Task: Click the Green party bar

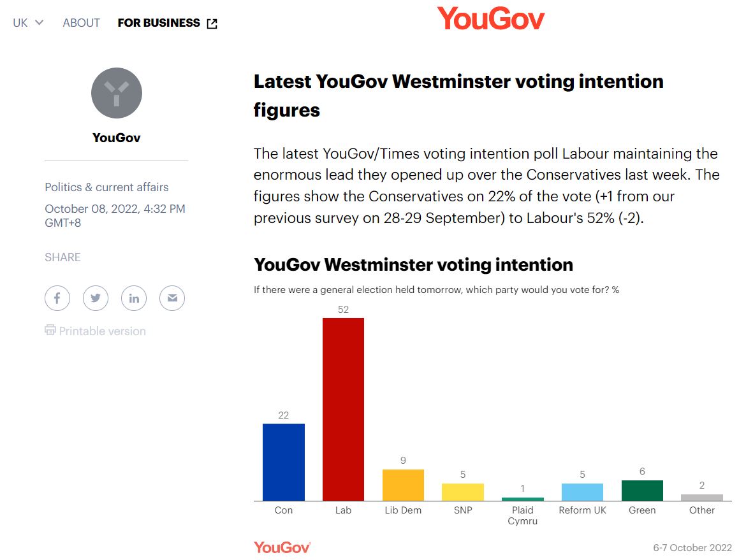Action: [x=642, y=491]
